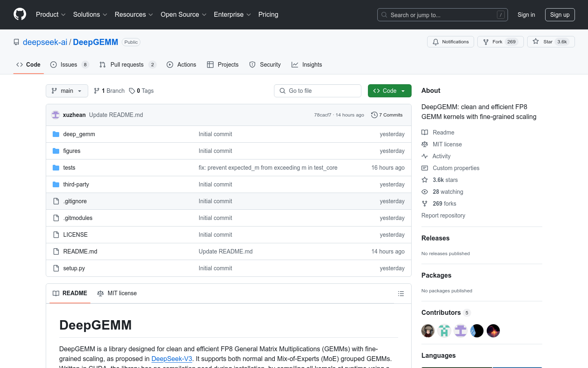This screenshot has height=368, width=588.
Task: Open the .gitmodules file
Action: click(78, 218)
